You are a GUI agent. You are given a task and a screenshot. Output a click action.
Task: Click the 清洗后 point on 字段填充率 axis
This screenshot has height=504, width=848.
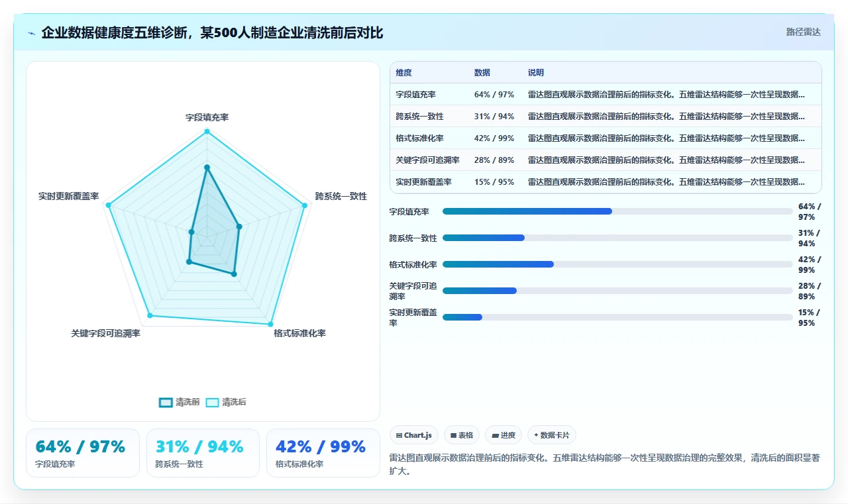(x=207, y=131)
